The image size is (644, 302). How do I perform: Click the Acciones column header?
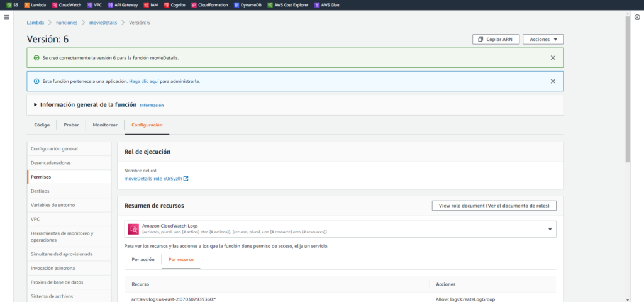pos(446,284)
